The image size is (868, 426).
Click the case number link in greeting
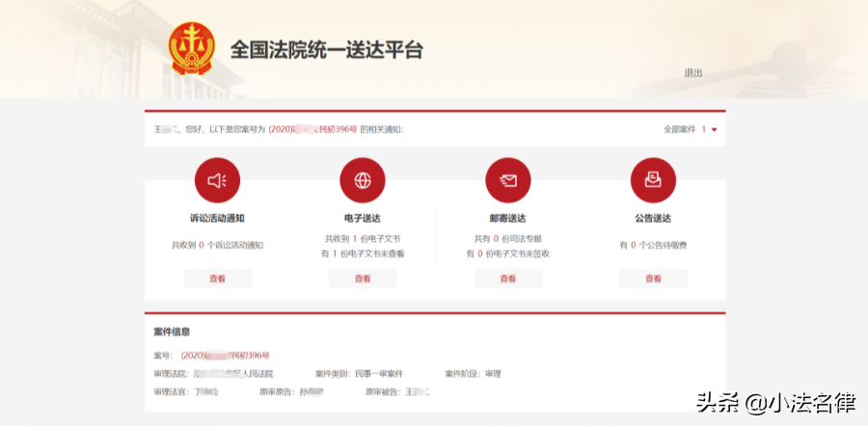pyautogui.click(x=312, y=129)
